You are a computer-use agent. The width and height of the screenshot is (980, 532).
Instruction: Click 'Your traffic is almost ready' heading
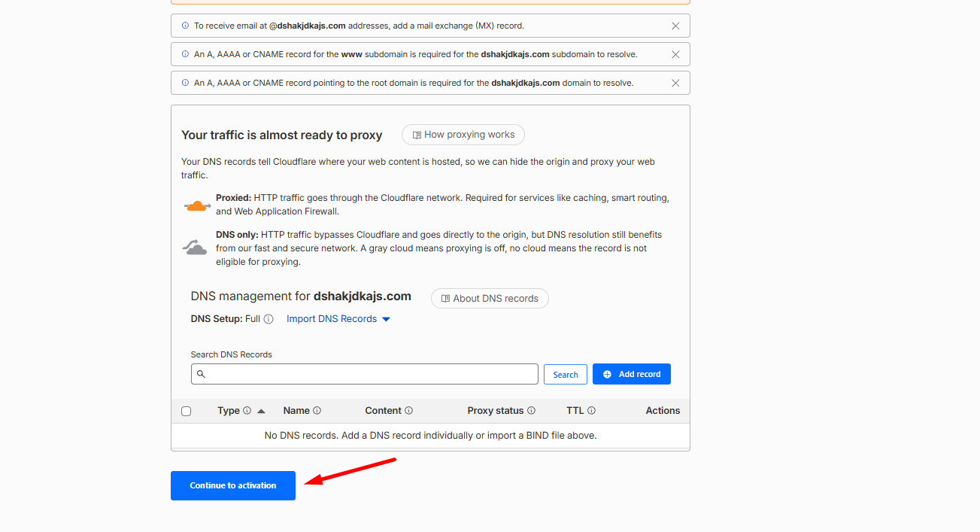282,135
